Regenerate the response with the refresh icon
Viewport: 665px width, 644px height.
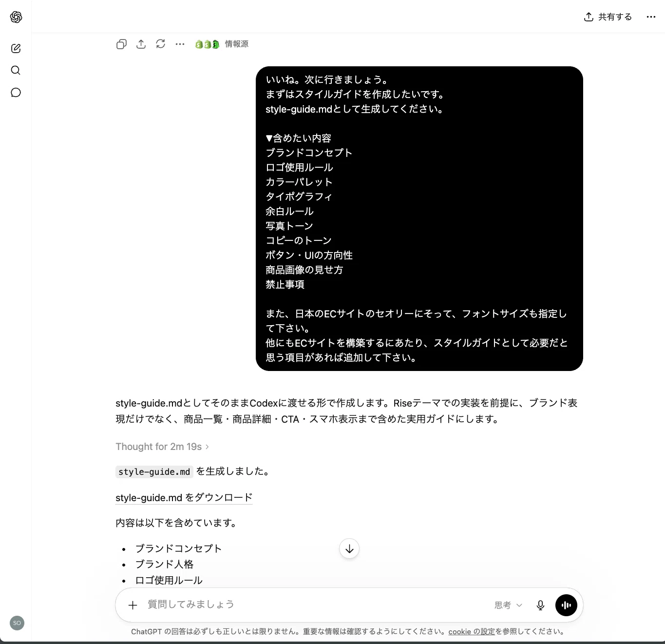tap(161, 44)
